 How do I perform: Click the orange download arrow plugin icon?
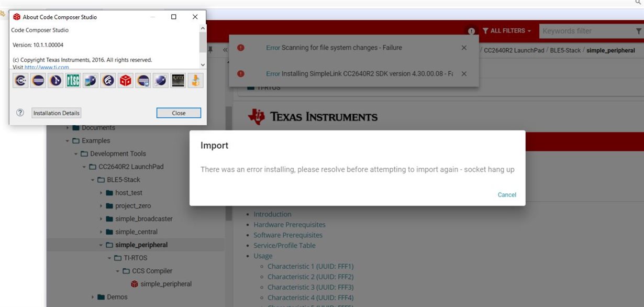pos(195,81)
